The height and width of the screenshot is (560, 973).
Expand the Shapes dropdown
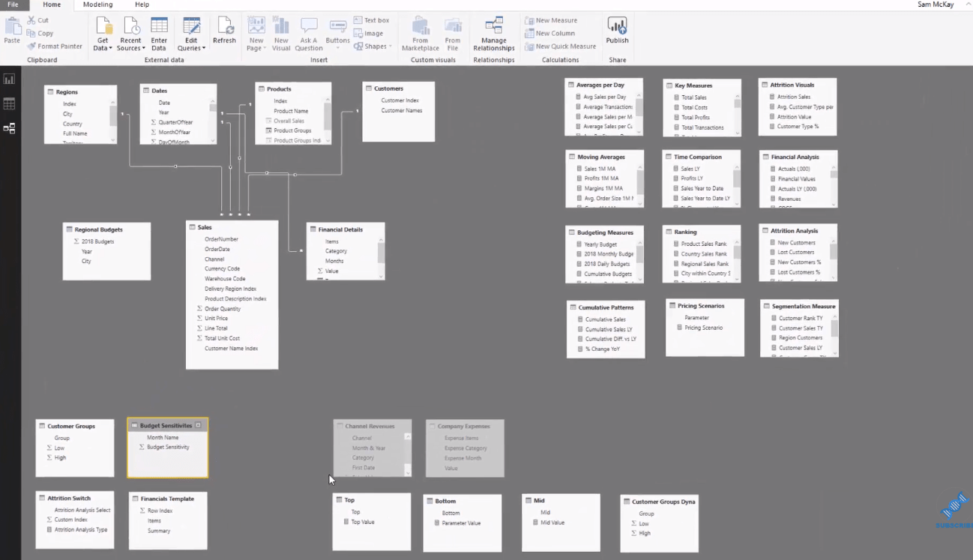(391, 46)
